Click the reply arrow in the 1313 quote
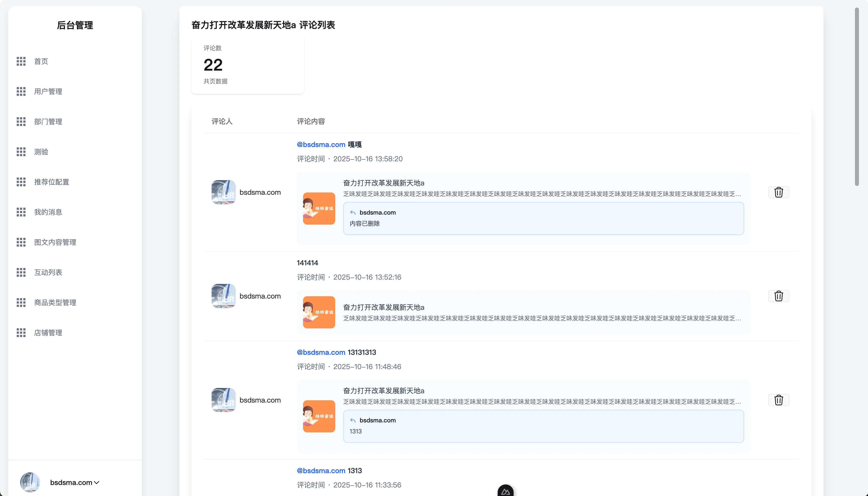This screenshot has width=868, height=496. click(353, 420)
